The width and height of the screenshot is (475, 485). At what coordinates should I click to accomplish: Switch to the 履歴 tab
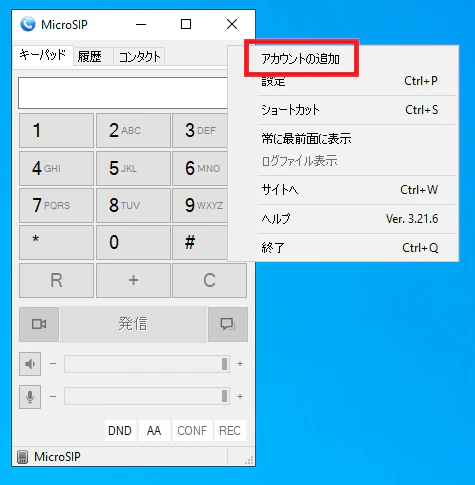pos(93,57)
